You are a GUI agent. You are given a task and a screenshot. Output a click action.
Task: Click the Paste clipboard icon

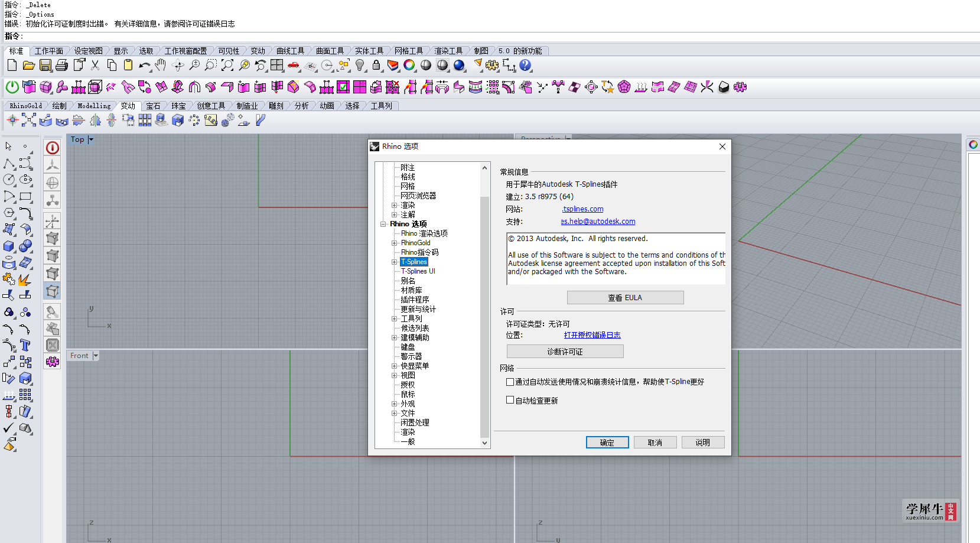(128, 66)
